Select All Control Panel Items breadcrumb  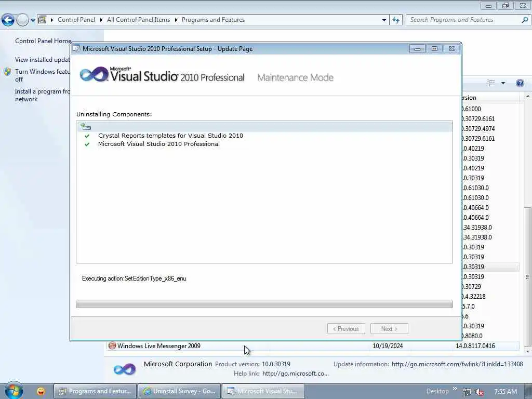pos(138,20)
